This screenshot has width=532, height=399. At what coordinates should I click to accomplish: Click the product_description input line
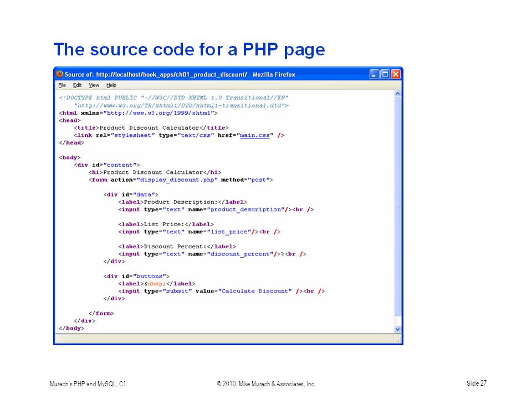pos(216,209)
